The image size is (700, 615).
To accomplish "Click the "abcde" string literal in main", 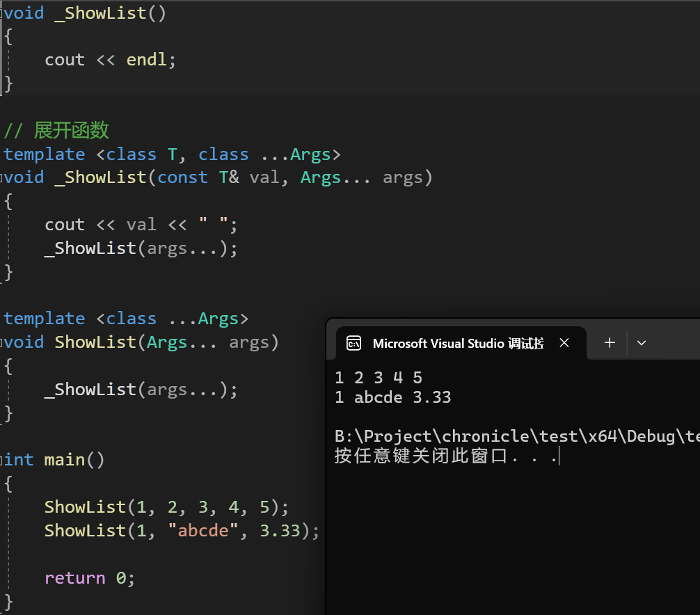I will click(x=204, y=531).
